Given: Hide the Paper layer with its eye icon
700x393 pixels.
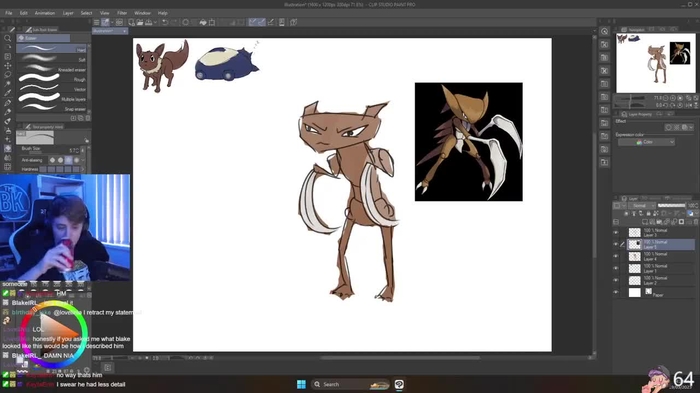Looking at the screenshot, I should [x=616, y=293].
